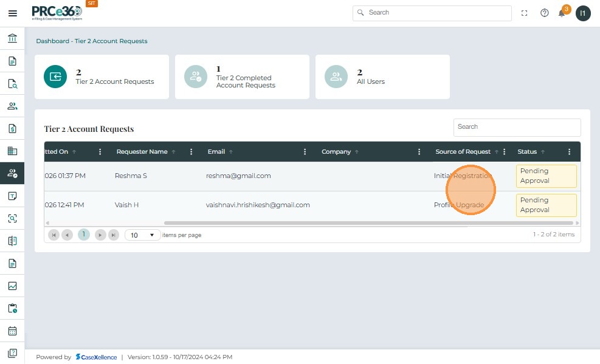The height and width of the screenshot is (364, 600).
Task: Sort by Status column header
Action: pyautogui.click(x=527, y=152)
